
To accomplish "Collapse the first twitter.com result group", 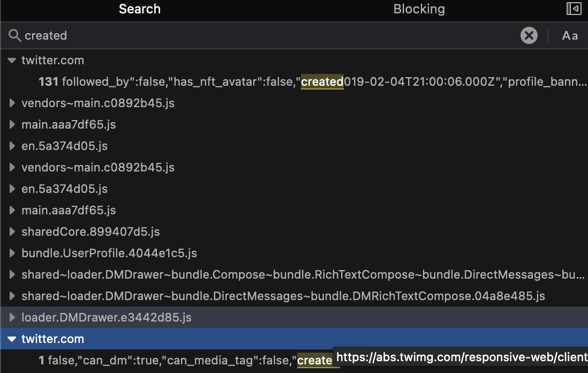I will point(12,61).
